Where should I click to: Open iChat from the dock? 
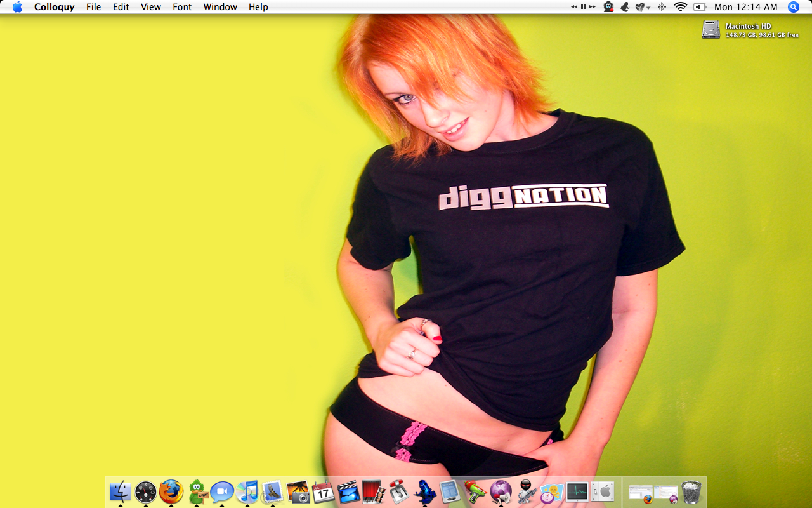[x=222, y=492]
